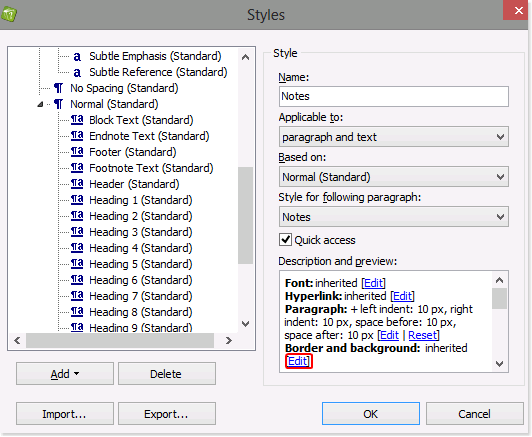The height and width of the screenshot is (437, 532).
Task: Click the Footer style icon
Action: (77, 152)
